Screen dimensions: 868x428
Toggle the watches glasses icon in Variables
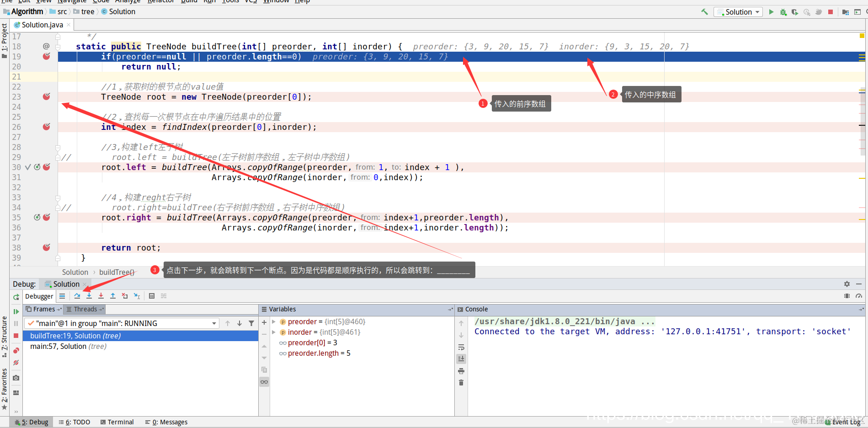coord(264,382)
